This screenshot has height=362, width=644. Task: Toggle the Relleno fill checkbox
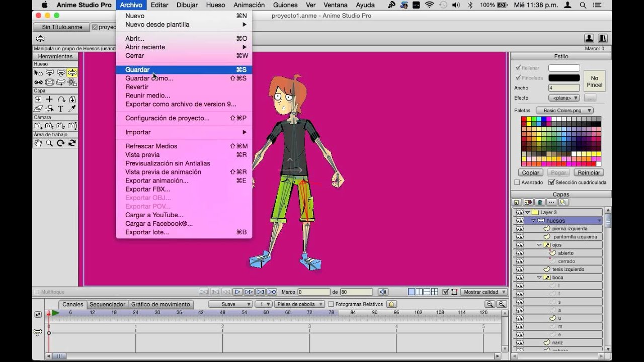[518, 68]
